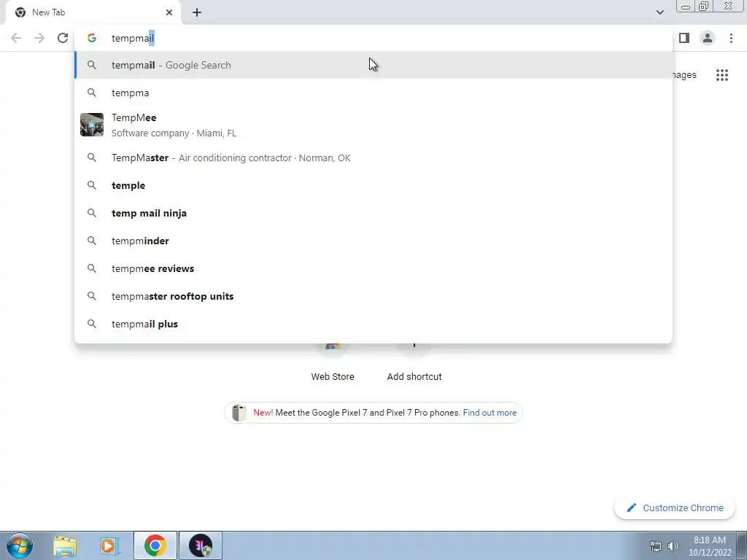Click the TempMee suggestion thumbnail image
The image size is (747, 560).
92,125
